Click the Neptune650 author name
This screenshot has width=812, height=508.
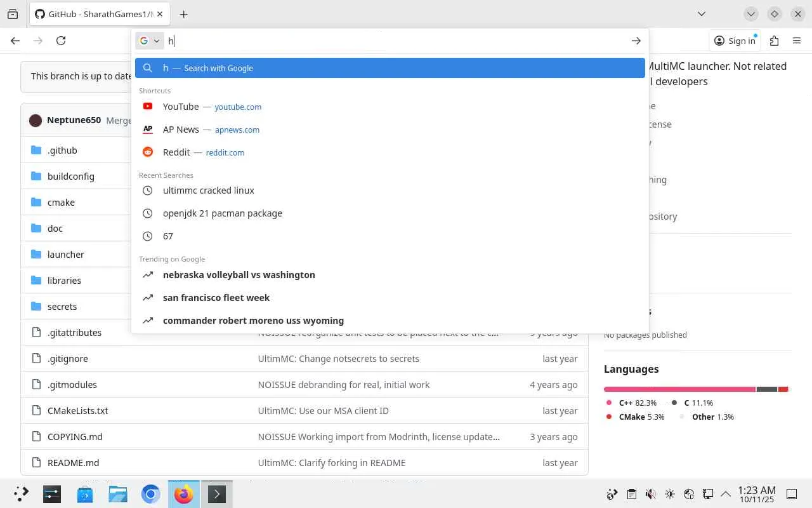point(74,120)
